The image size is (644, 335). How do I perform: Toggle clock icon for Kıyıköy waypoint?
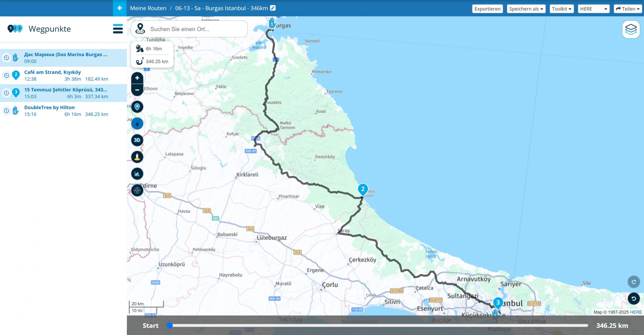7,75
